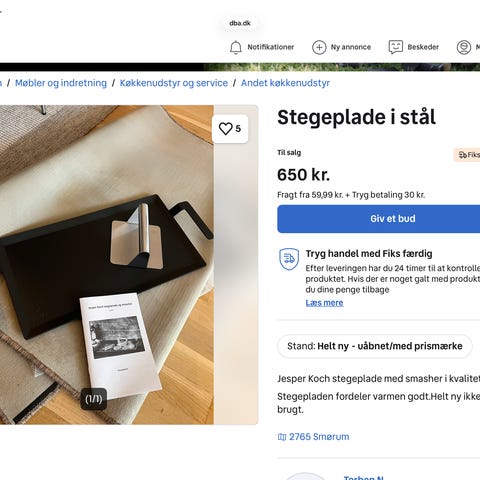480x480 pixels.
Task: Go to Køkkenudstyr og service breadcrumb
Action: point(174,83)
